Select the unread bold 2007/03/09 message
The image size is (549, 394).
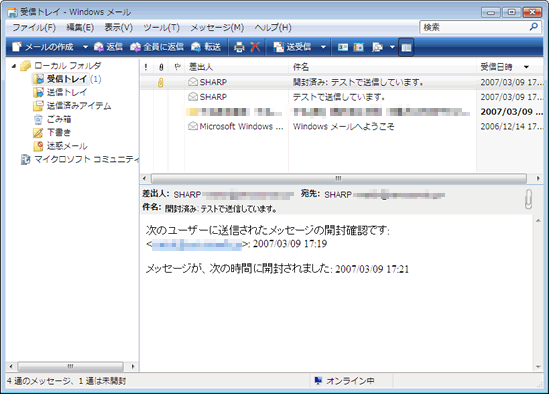click(342, 112)
